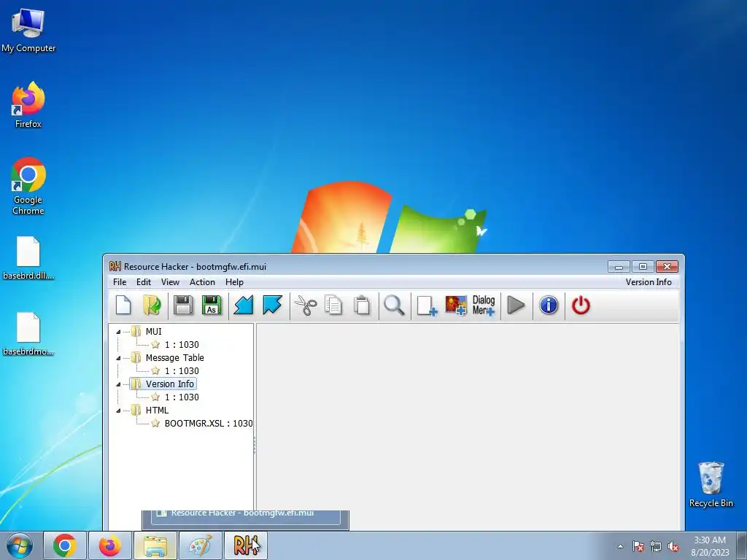Click the Resource Hacker title bar icon
The image size is (747, 560).
[115, 266]
